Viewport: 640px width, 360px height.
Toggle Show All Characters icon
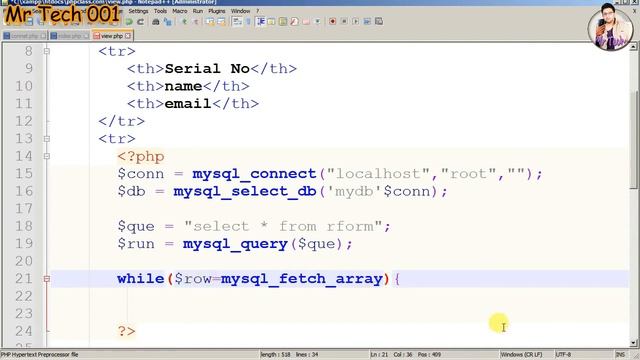tap(248, 22)
